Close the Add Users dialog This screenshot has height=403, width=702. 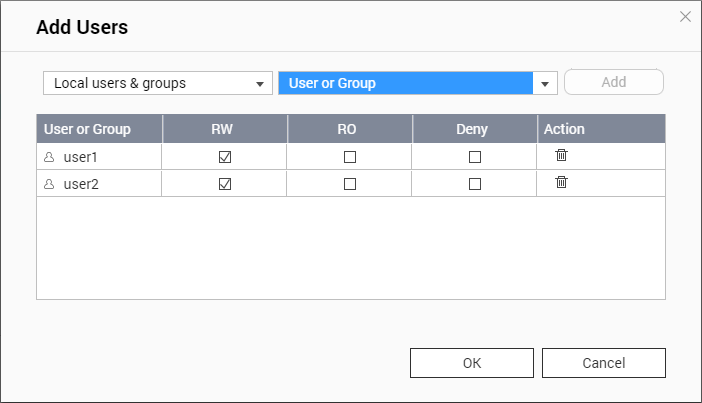click(685, 17)
